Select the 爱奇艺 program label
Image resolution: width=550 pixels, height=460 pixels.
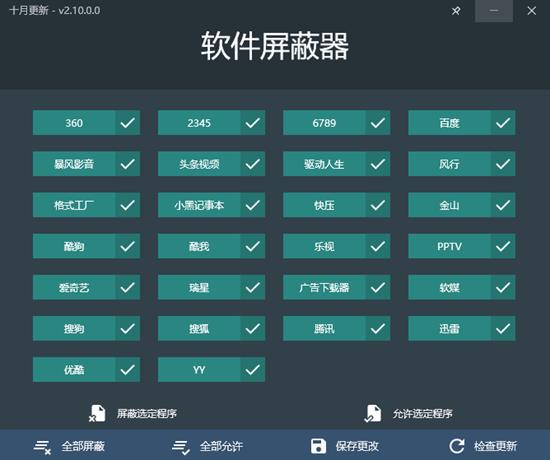(x=74, y=287)
